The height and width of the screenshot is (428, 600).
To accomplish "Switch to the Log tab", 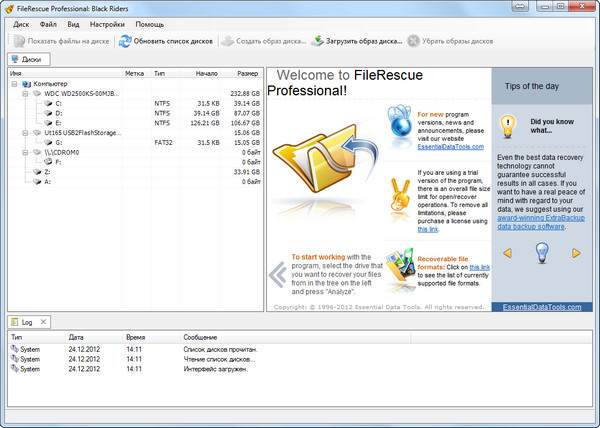I will (x=28, y=323).
